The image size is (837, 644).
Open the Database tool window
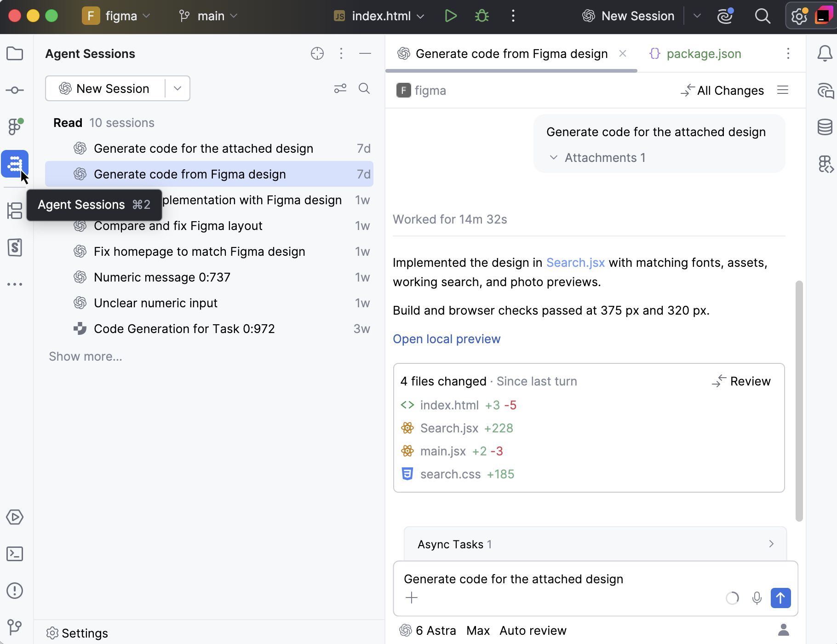point(825,127)
